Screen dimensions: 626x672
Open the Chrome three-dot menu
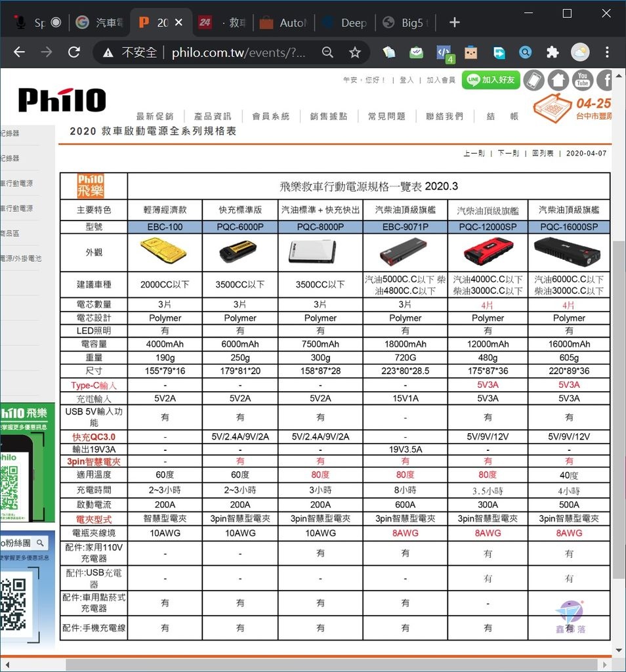point(607,52)
